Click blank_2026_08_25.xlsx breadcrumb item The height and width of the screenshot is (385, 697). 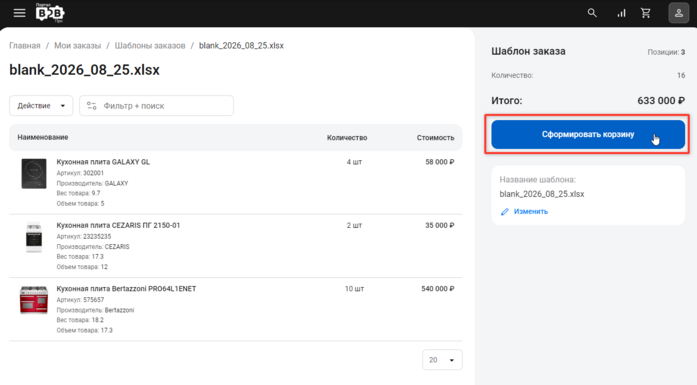click(241, 46)
